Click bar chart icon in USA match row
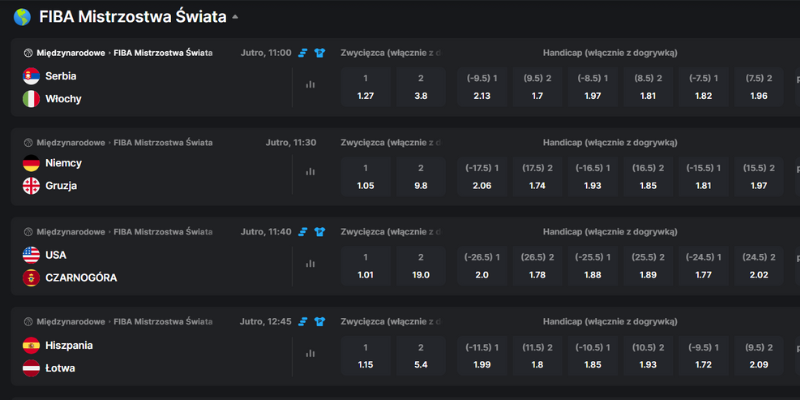 pyautogui.click(x=310, y=263)
